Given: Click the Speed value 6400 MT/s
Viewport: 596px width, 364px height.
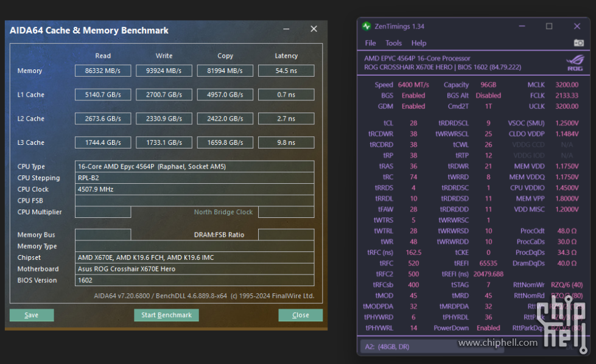Looking at the screenshot, I should (x=413, y=85).
